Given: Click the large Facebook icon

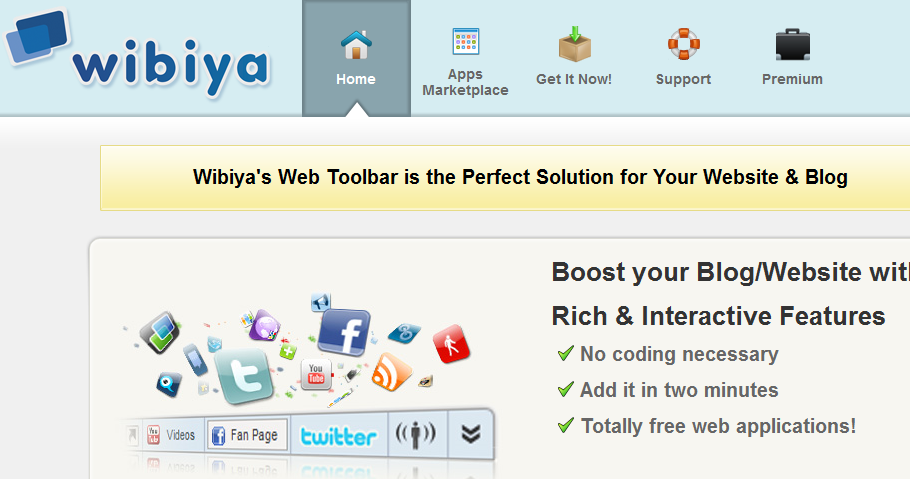Looking at the screenshot, I should [345, 333].
